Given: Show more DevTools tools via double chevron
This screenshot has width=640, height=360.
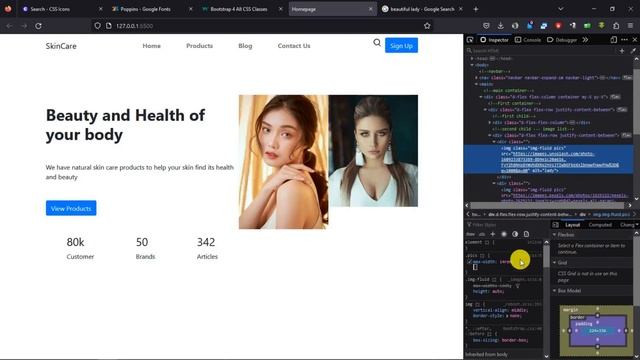Looking at the screenshot, I should tap(585, 40).
